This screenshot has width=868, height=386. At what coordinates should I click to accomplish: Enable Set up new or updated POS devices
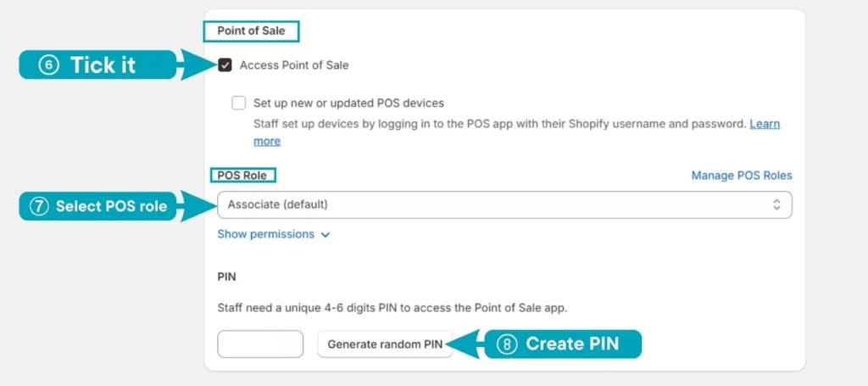[238, 103]
